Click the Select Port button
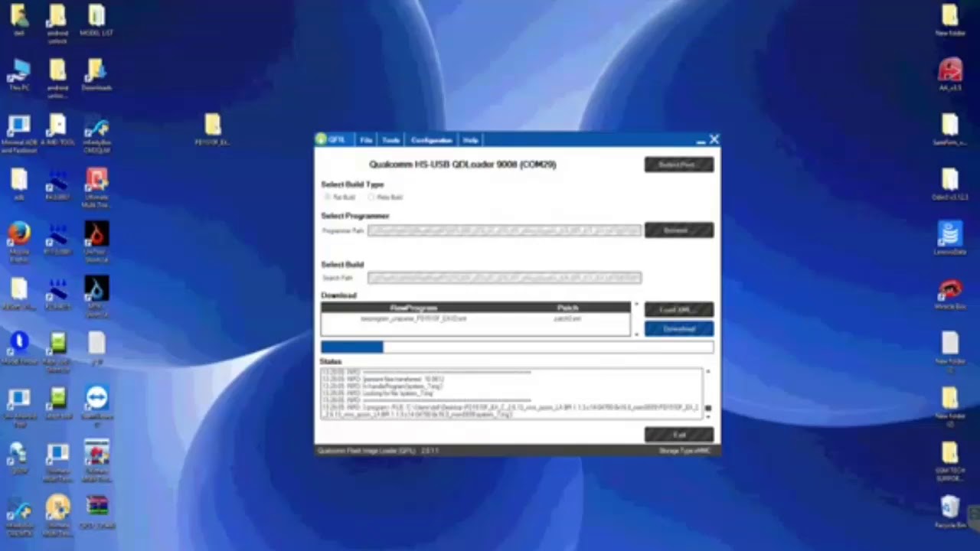Viewport: 980px width, 551px height. (679, 165)
